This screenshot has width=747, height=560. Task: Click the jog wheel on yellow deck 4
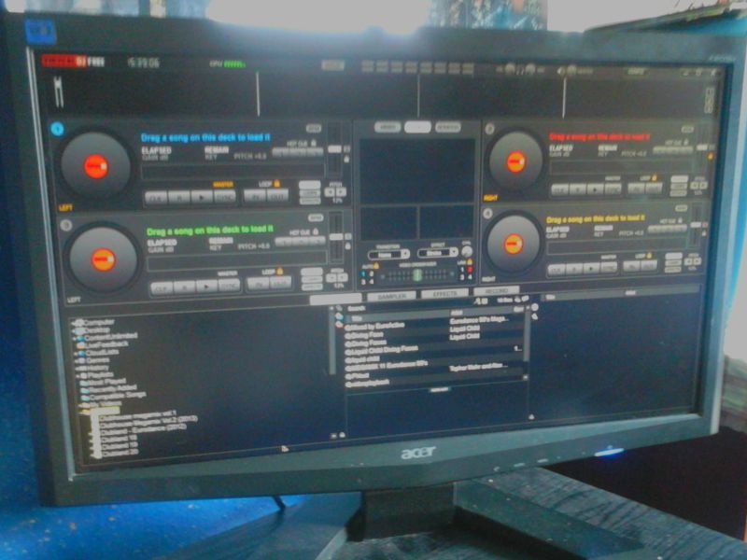pyautogui.click(x=513, y=244)
